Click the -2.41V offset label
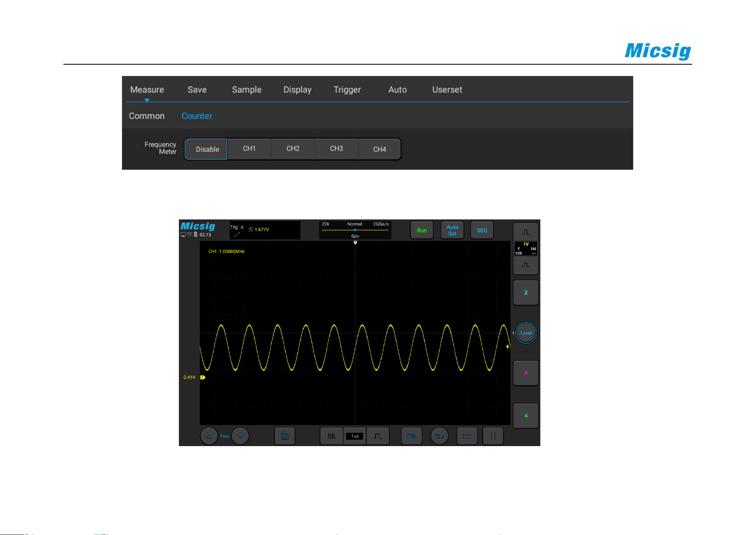Viewport: 756px width, 535px height. pyautogui.click(x=189, y=377)
